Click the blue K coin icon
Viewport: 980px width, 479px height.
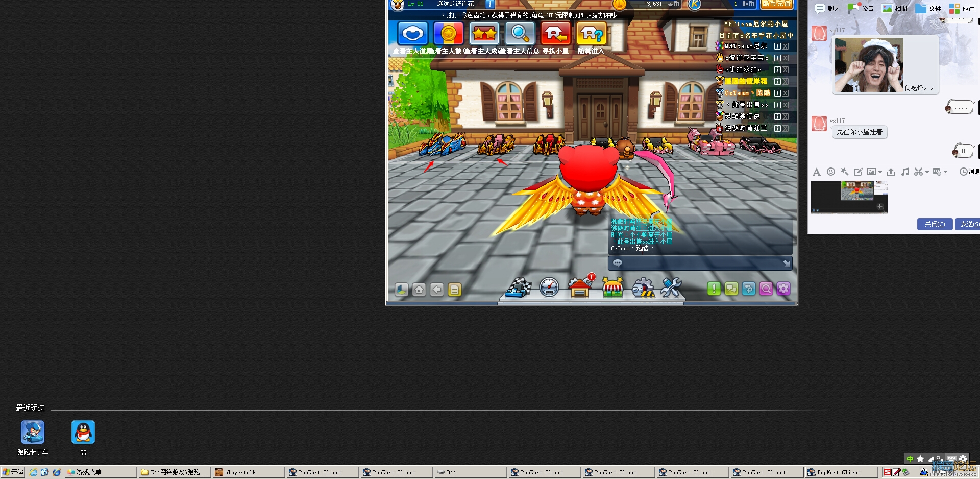694,4
